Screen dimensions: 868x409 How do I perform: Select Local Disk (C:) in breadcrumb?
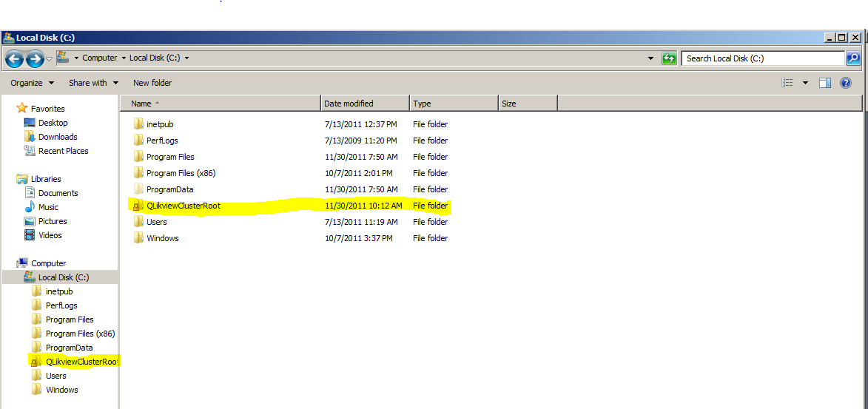click(155, 58)
